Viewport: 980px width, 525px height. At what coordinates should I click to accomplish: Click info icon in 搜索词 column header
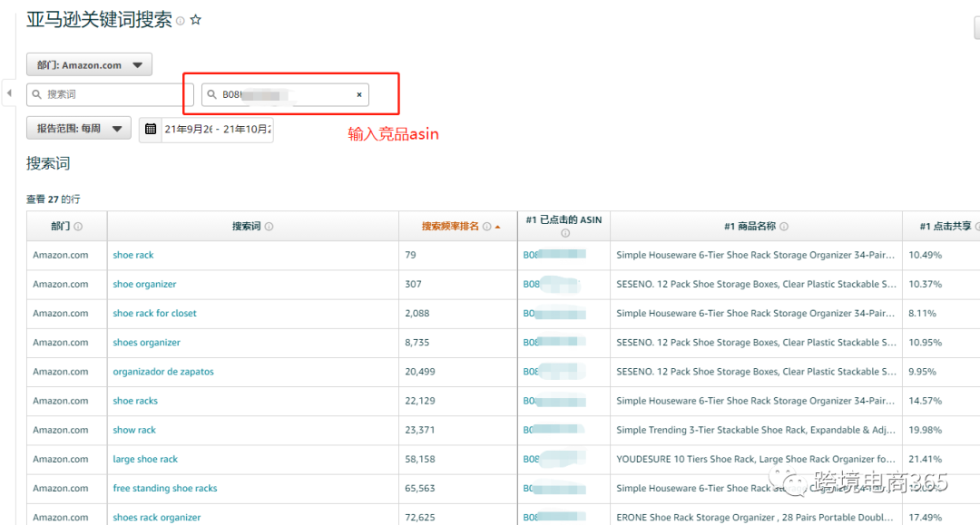269,227
